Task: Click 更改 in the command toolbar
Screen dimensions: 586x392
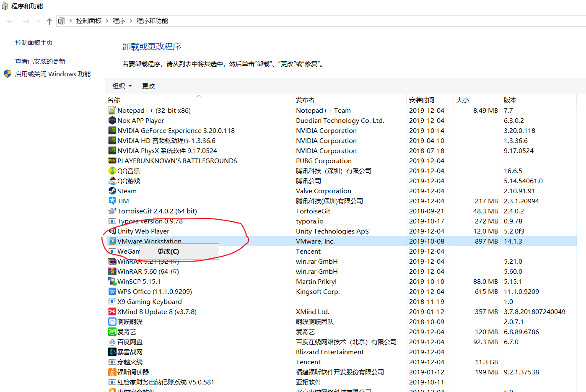Action: (148, 86)
